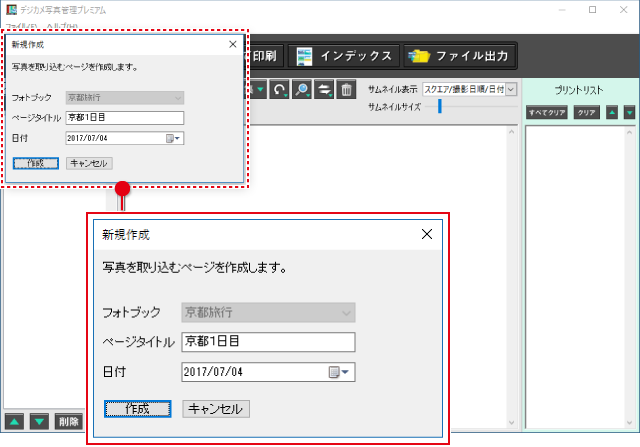
Task: Click the クリア button in プリントリスト
Action: [587, 112]
